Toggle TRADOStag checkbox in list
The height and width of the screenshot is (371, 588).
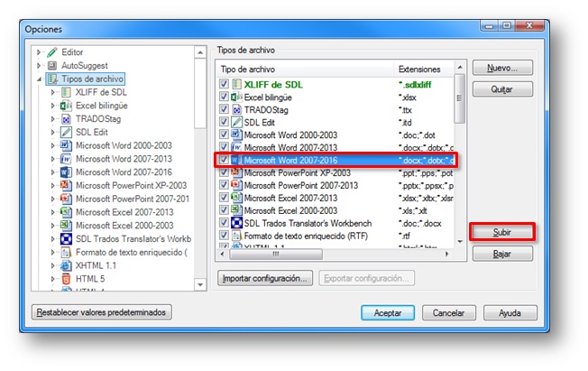(x=224, y=109)
